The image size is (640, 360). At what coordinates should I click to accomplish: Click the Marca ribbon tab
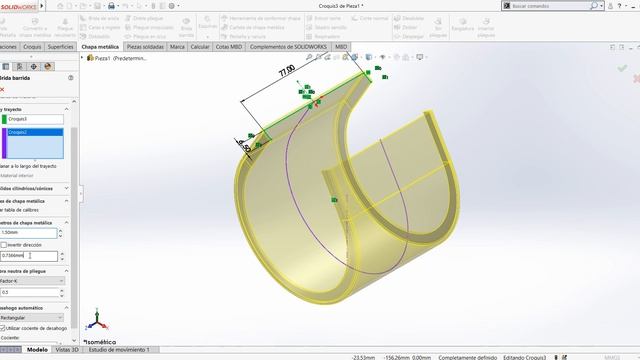pos(177,47)
